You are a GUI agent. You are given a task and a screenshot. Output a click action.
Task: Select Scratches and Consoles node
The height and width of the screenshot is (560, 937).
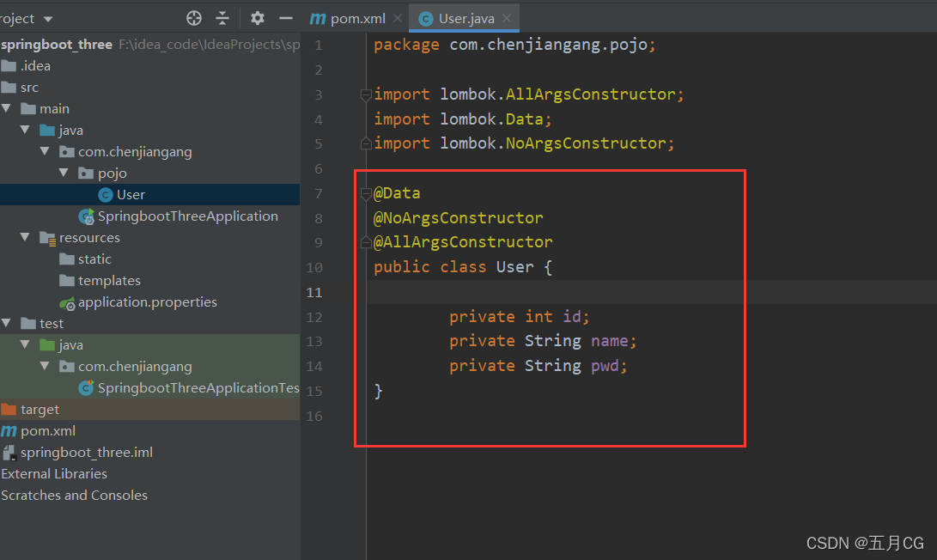point(74,496)
